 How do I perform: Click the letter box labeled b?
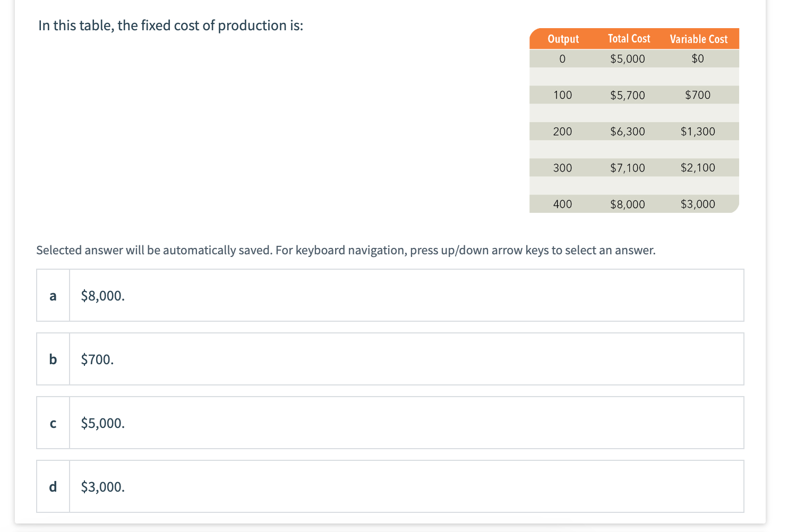coord(53,359)
